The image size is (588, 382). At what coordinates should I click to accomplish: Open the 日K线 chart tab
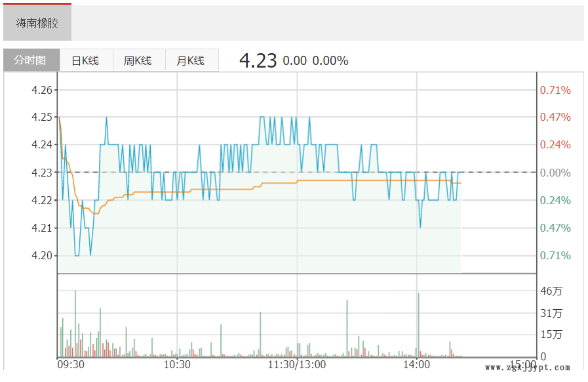[x=86, y=60]
